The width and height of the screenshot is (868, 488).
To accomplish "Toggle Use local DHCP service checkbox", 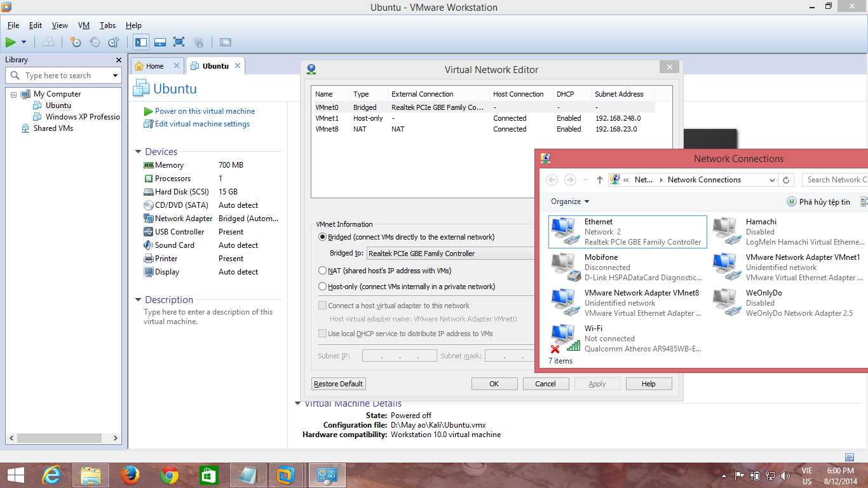I will tap(322, 334).
